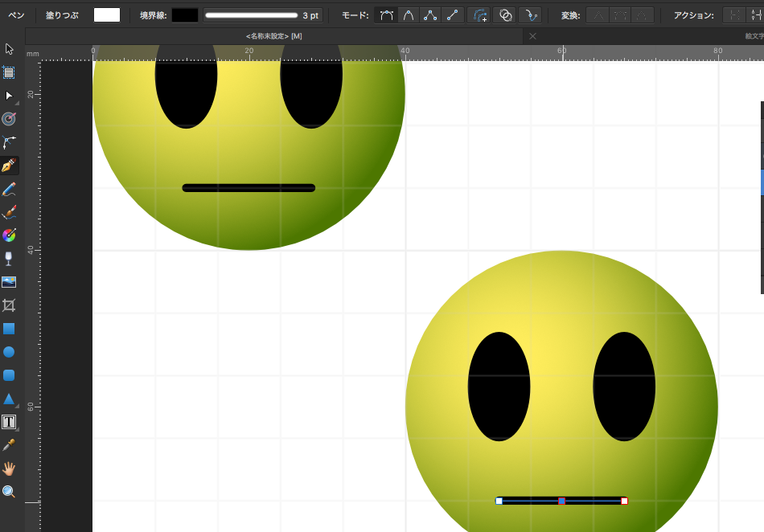Click the left end node of selected line

coord(499,501)
